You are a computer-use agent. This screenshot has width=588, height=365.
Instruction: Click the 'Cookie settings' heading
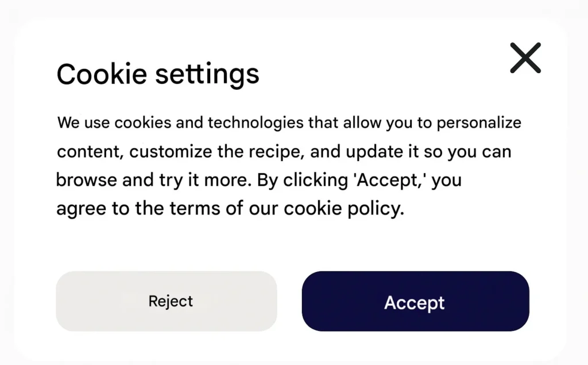158,75
